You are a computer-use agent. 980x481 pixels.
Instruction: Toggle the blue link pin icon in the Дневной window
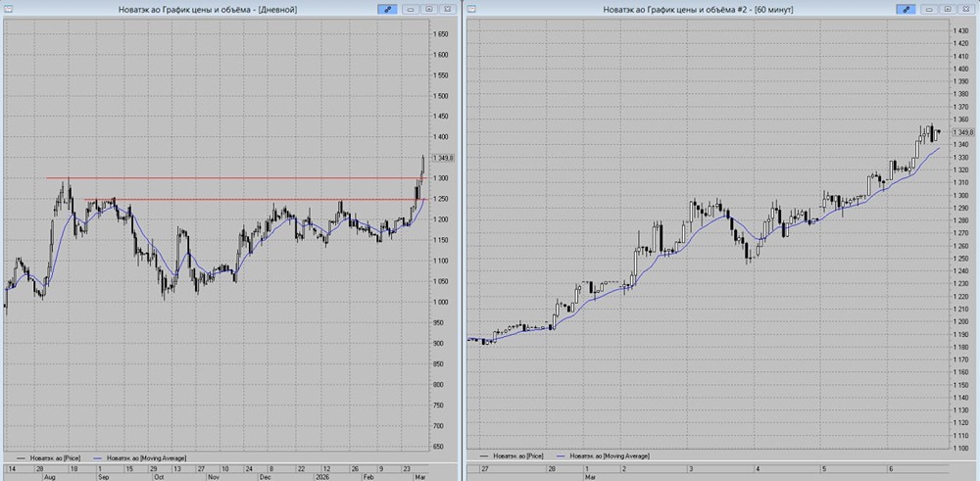coord(387,10)
